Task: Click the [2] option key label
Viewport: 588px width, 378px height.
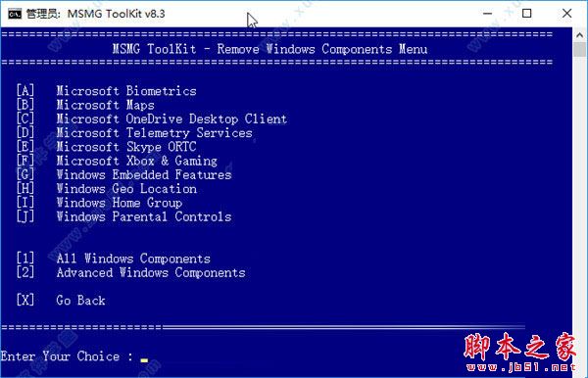Action: (x=25, y=273)
